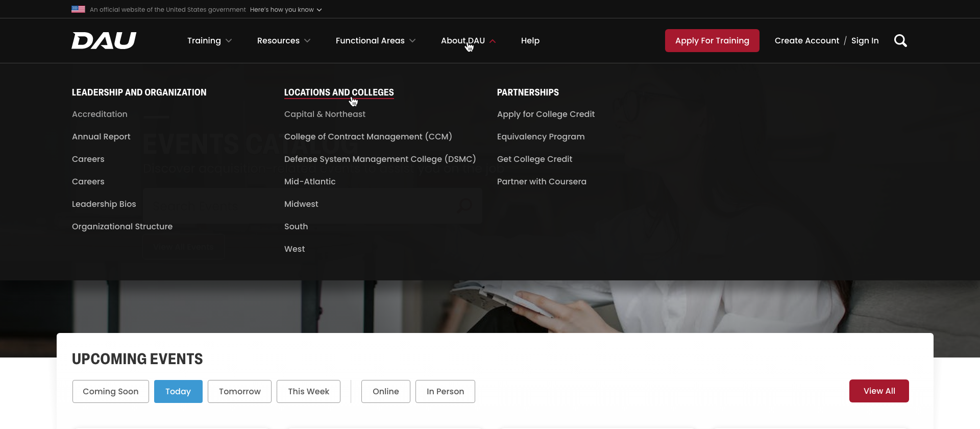Open the Functional Areas dropdown menu
Screen dimensions: 980x429
[375, 40]
